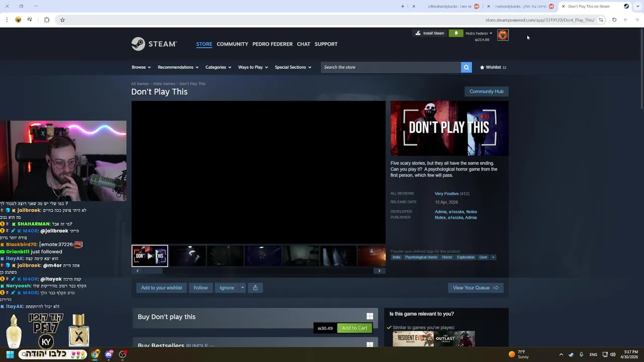Show hidden system tray icons
The image size is (644, 362).
click(x=561, y=354)
